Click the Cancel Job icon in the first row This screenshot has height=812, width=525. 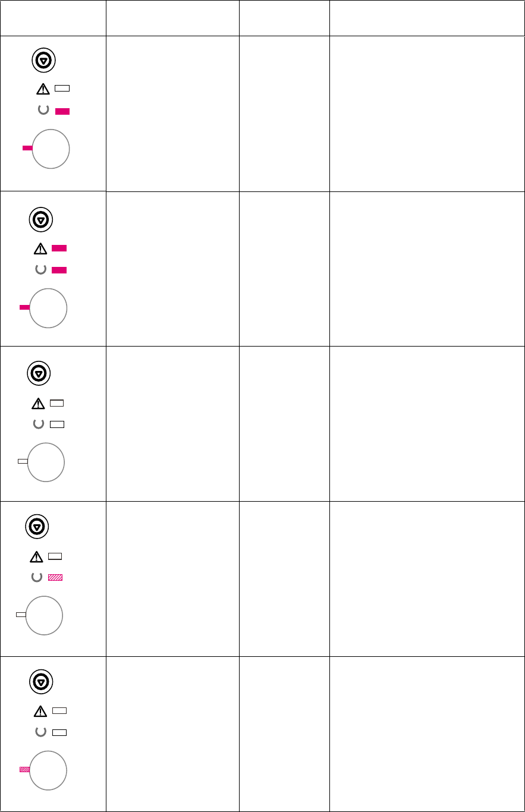[x=43, y=60]
